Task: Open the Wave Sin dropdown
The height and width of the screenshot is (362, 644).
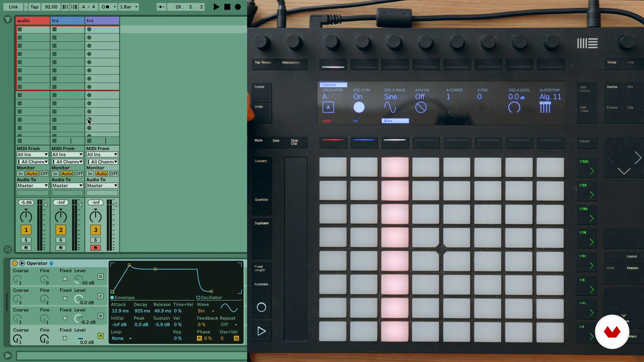Action: tap(206, 311)
